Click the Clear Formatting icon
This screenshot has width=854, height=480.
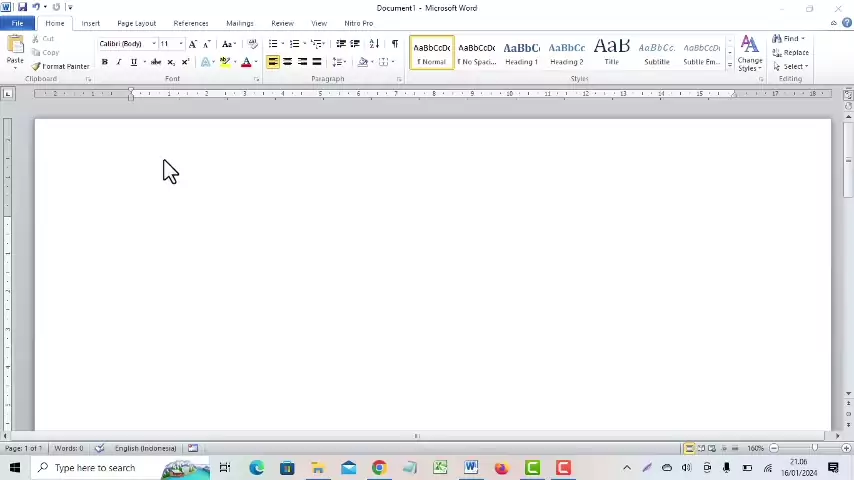[253, 44]
